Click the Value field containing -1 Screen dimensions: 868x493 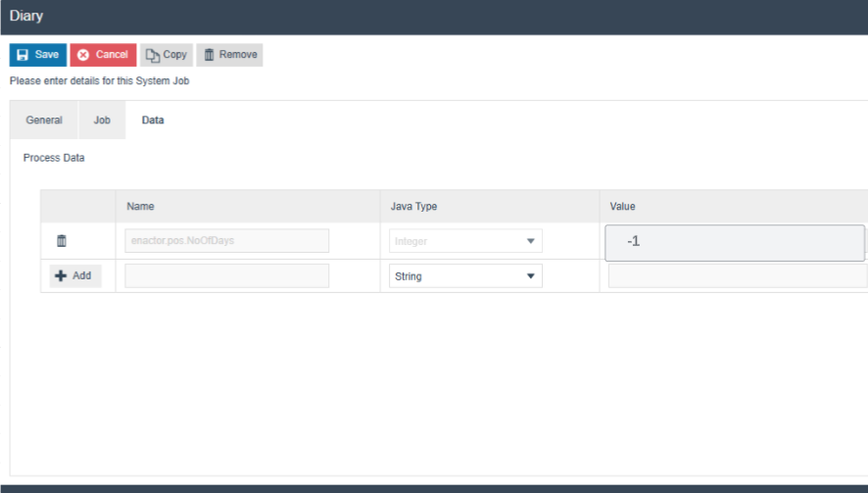[x=734, y=242]
